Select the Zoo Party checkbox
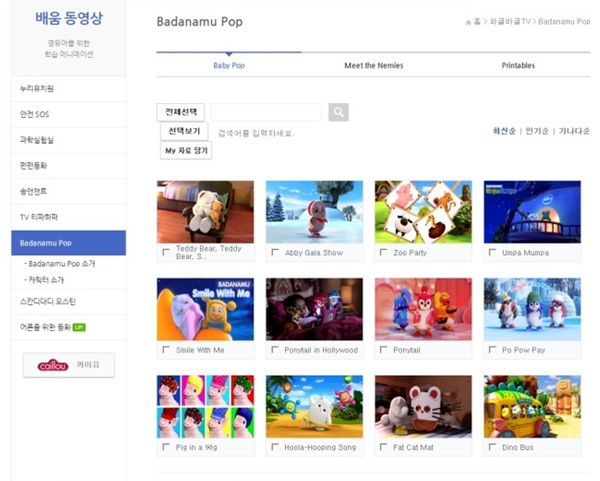Image resolution: width=600 pixels, height=481 pixels. tap(383, 252)
